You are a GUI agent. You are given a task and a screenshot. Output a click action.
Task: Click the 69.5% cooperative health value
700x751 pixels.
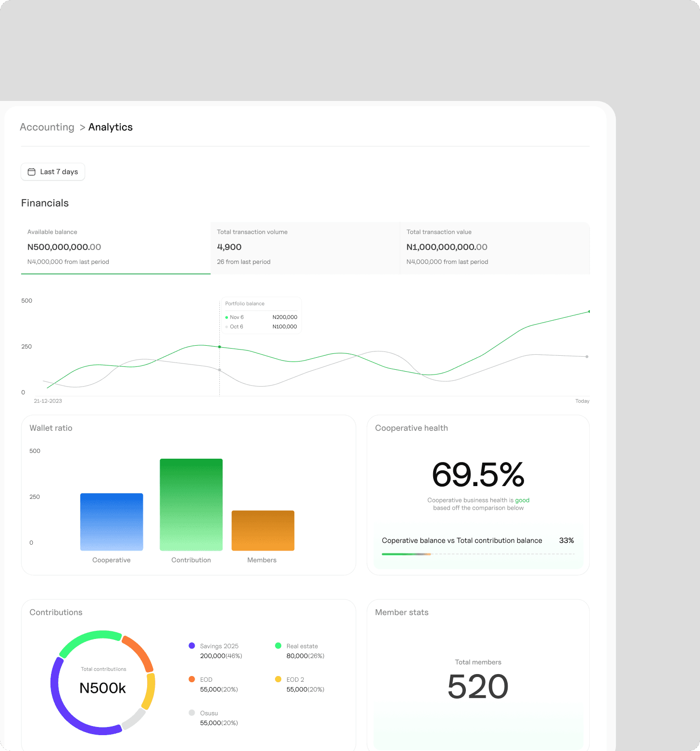click(x=478, y=475)
